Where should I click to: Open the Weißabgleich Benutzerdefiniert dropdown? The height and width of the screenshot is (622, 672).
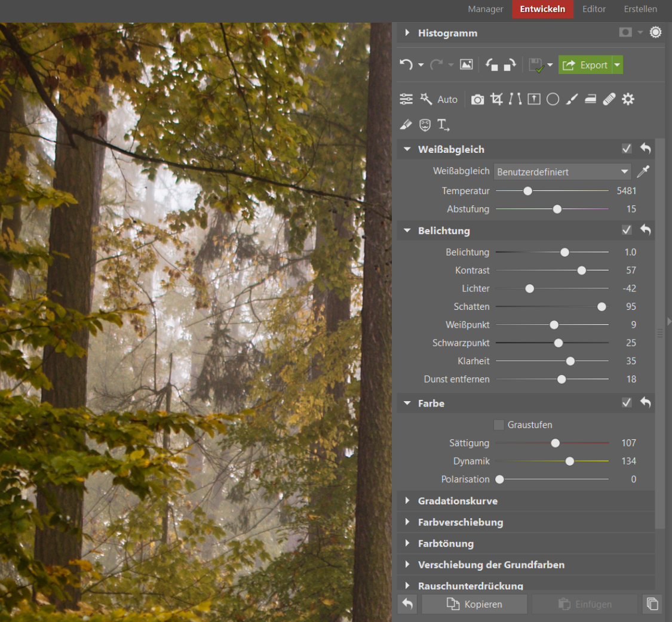563,172
